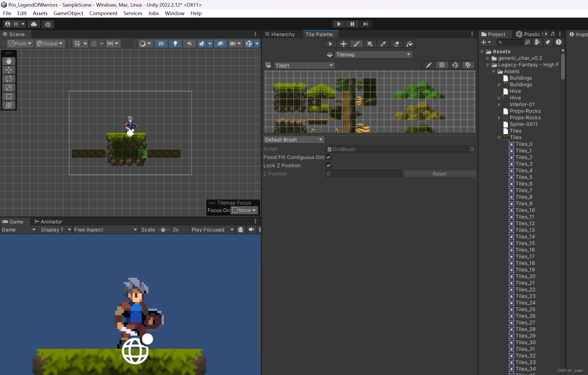Toggle scene lighting bulb icon
The image size is (588, 375).
[175, 44]
